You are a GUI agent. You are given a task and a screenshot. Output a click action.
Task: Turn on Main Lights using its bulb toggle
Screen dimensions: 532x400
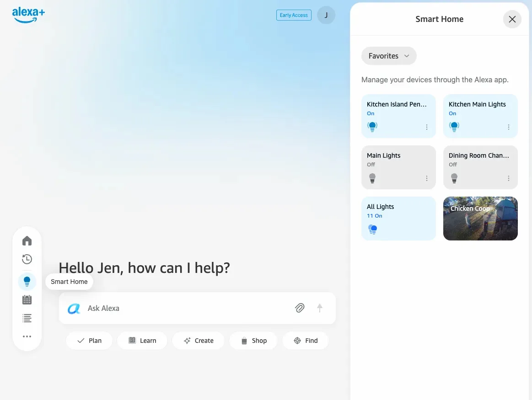[372, 178]
